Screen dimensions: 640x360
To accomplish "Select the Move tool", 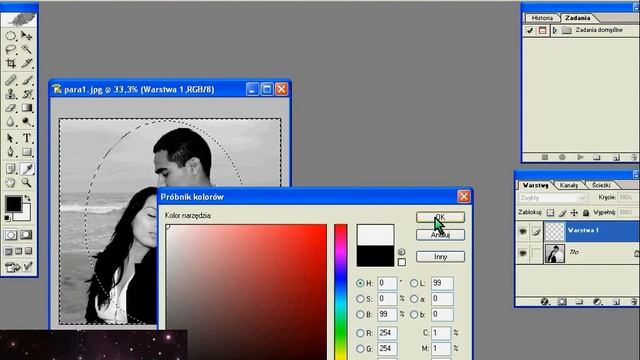I will pyautogui.click(x=27, y=36).
